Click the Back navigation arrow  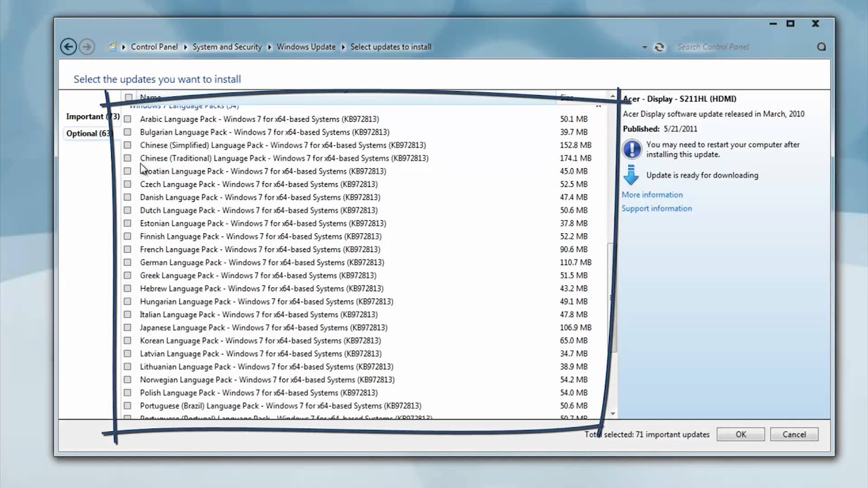[68, 46]
